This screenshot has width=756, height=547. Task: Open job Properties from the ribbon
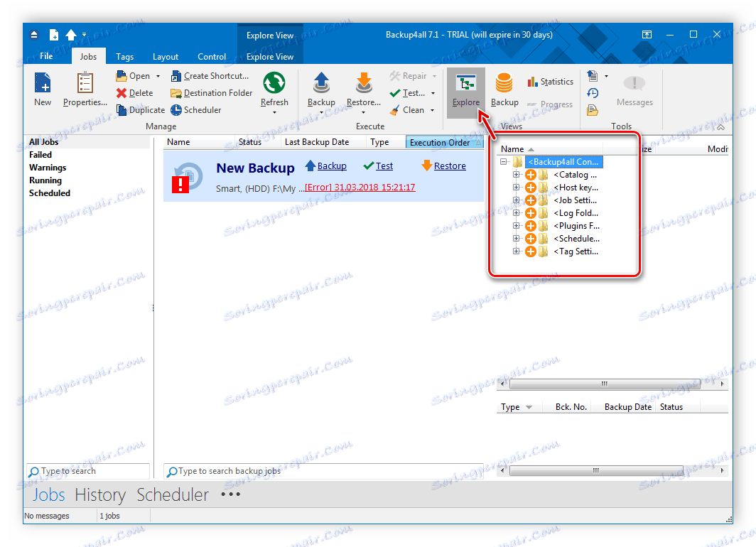[85, 90]
